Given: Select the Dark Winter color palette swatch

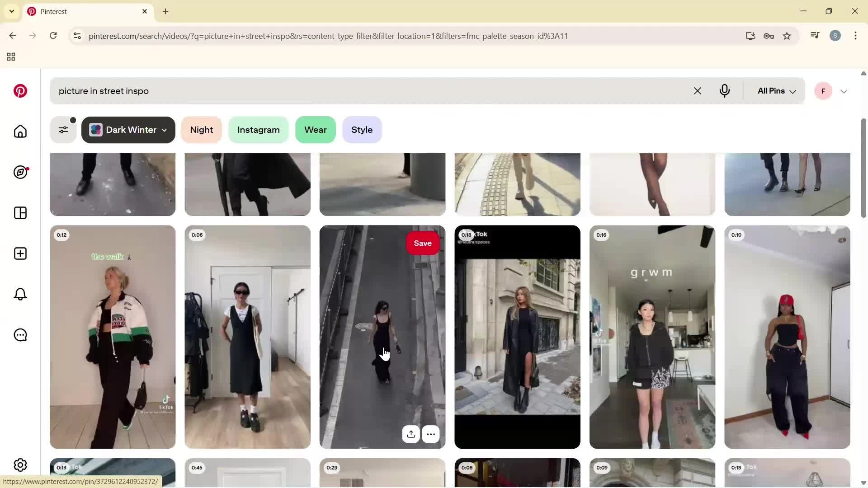Looking at the screenshot, I should tap(95, 130).
